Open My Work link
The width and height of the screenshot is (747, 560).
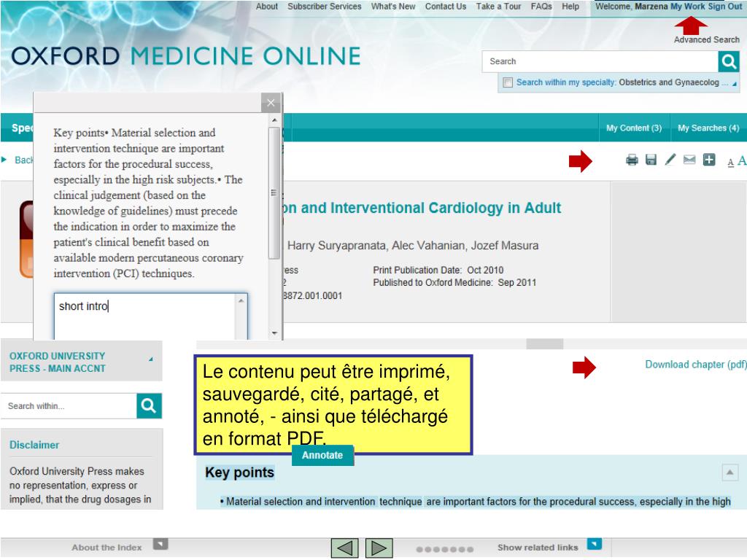coord(687,7)
